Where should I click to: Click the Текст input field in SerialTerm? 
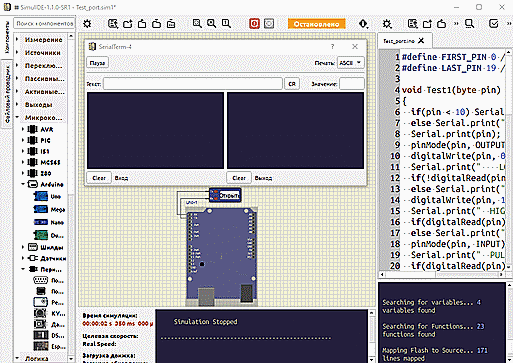pyautogui.click(x=193, y=84)
